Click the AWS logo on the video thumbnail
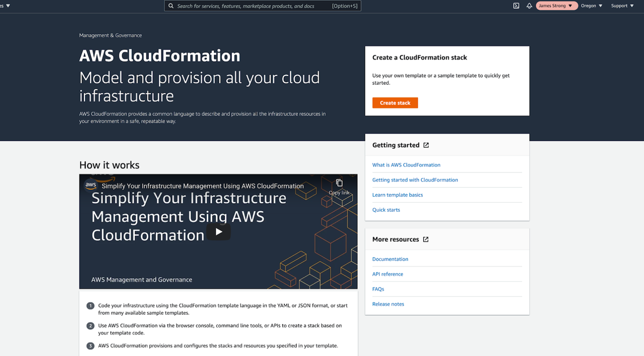Viewport: 644px width, 356px height. point(91,185)
